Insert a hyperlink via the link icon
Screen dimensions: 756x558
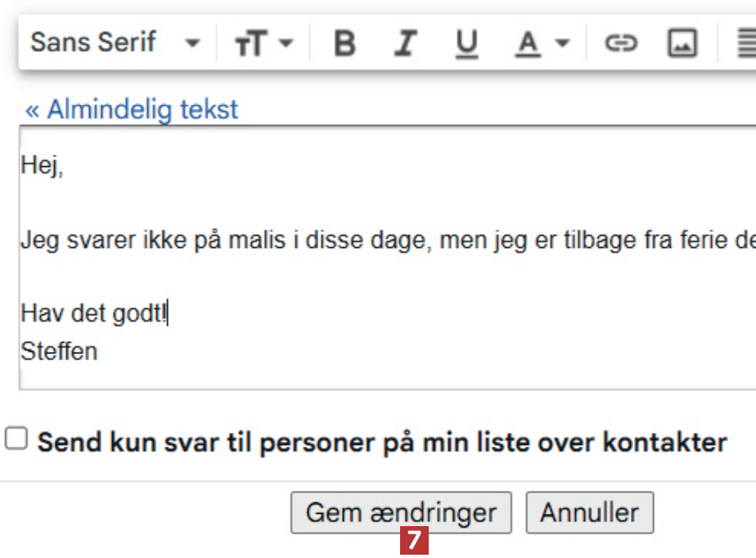pyautogui.click(x=621, y=43)
